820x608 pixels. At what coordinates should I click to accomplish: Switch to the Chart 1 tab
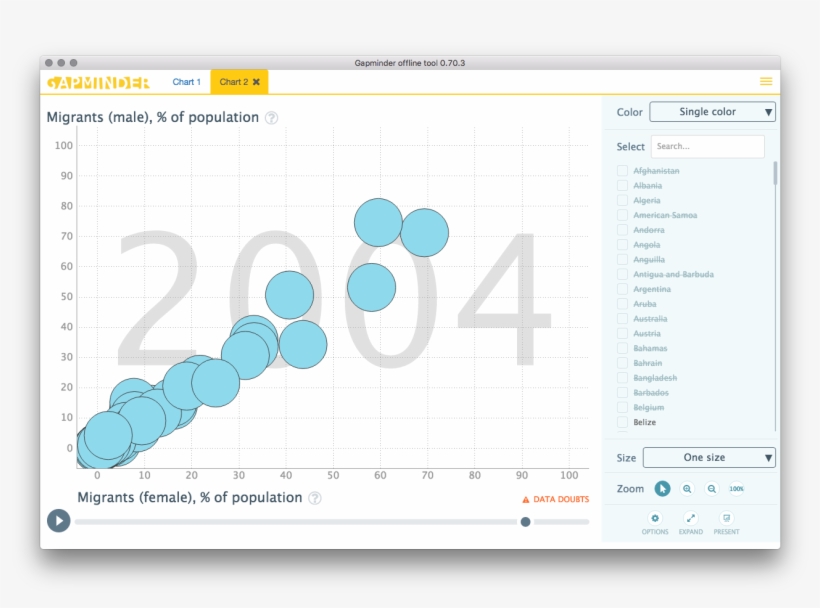(186, 82)
